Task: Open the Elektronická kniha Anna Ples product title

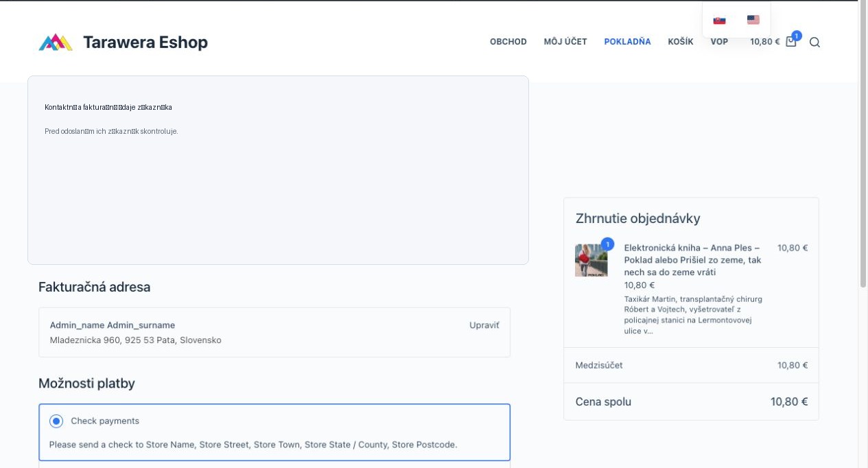Action: click(692, 260)
